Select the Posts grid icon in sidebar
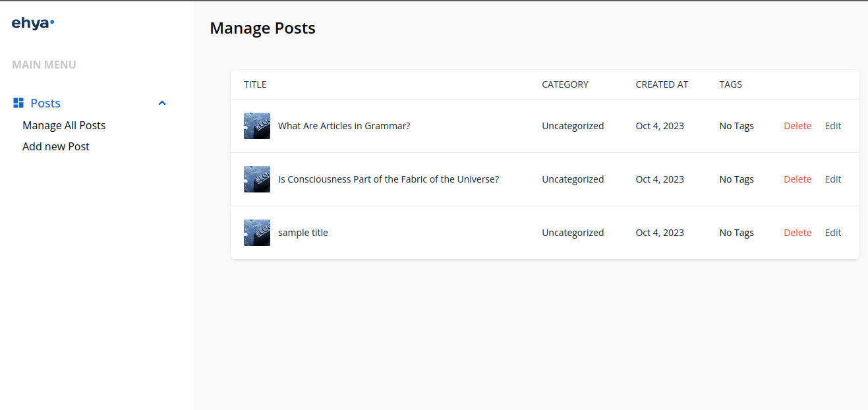The width and height of the screenshot is (868, 410). pos(16,102)
